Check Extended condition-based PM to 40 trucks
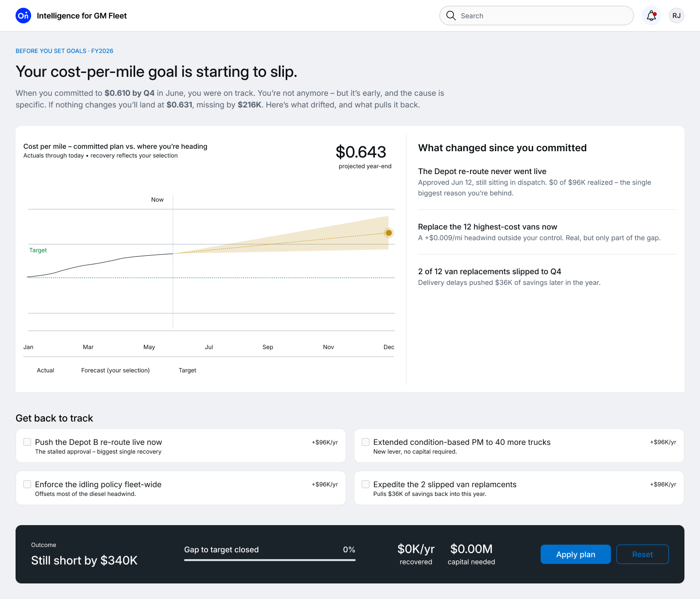This screenshot has height=599, width=700. click(366, 442)
